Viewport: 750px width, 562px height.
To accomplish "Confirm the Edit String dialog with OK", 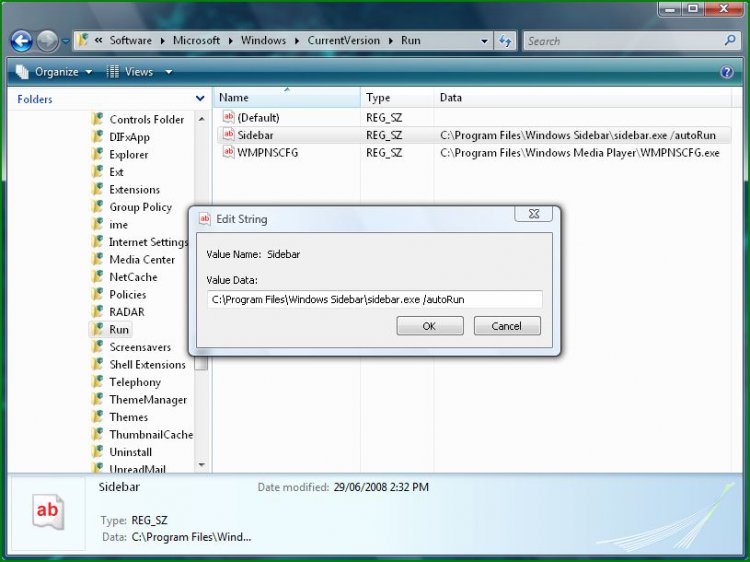I will click(430, 326).
